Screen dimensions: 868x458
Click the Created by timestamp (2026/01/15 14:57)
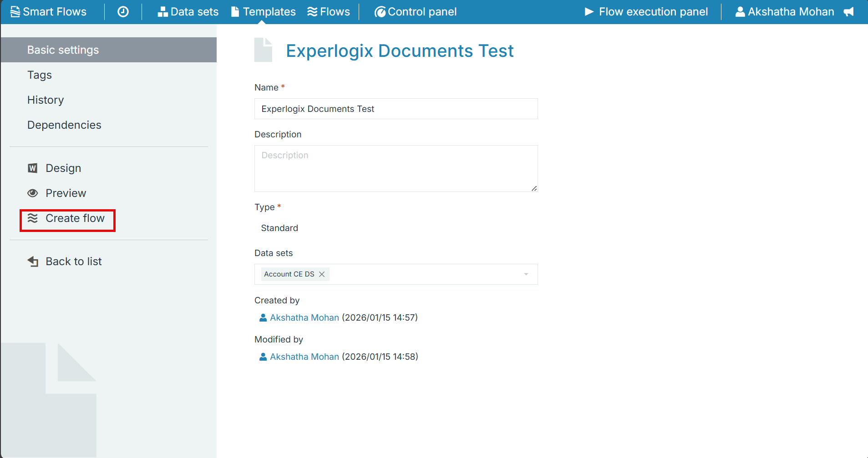click(380, 317)
